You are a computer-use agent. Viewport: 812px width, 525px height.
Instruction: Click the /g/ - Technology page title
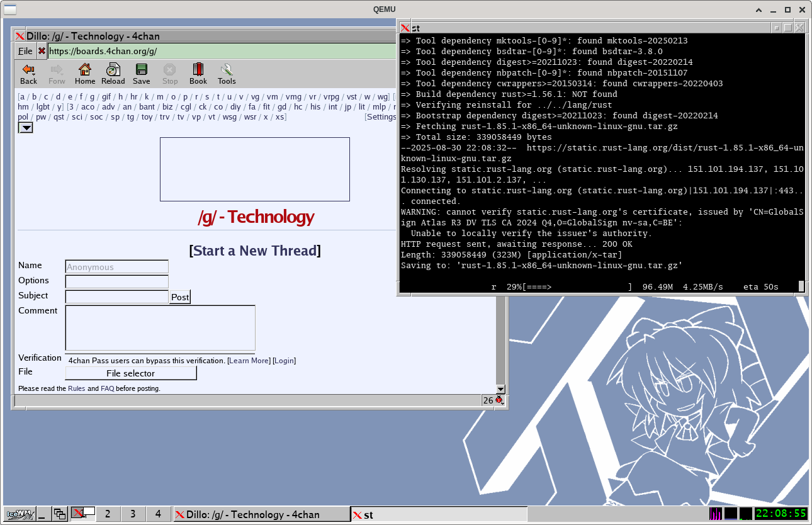(256, 217)
